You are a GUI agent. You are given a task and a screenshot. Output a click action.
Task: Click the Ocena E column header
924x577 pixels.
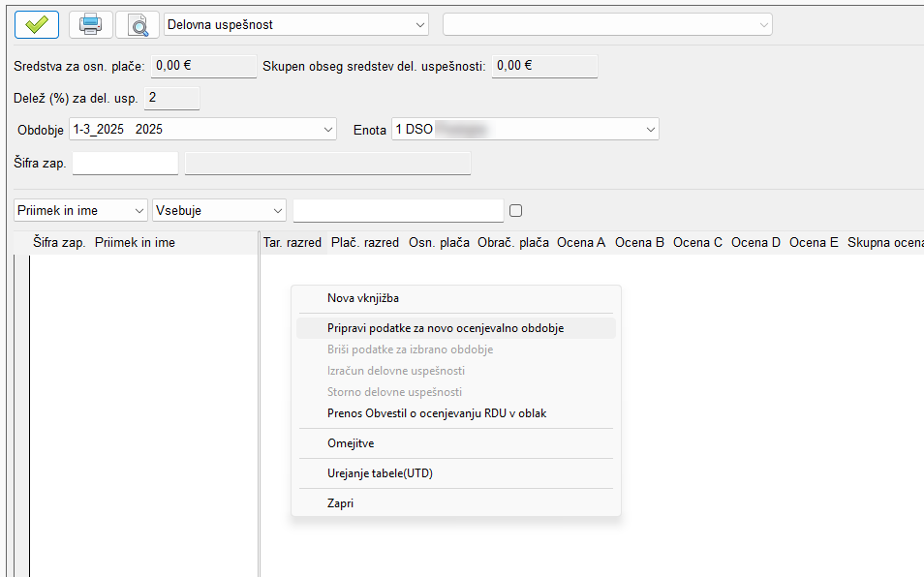click(x=814, y=243)
